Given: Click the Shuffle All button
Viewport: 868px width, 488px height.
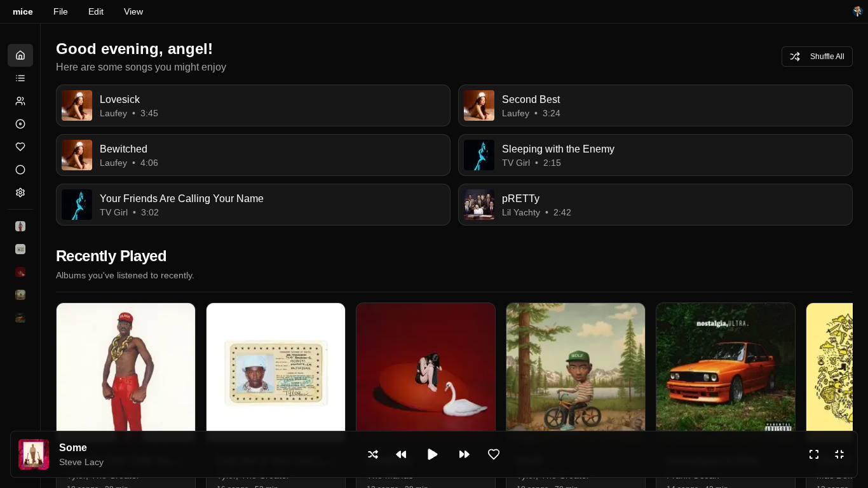Looking at the screenshot, I should coord(817,57).
